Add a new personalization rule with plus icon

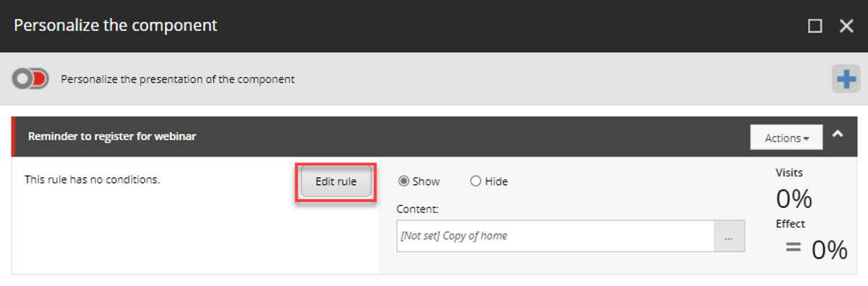point(846,79)
